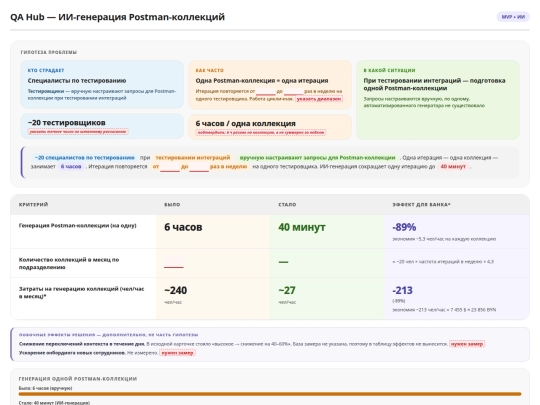
Task: Click the "Стало" column header
Action: pos(287,205)
